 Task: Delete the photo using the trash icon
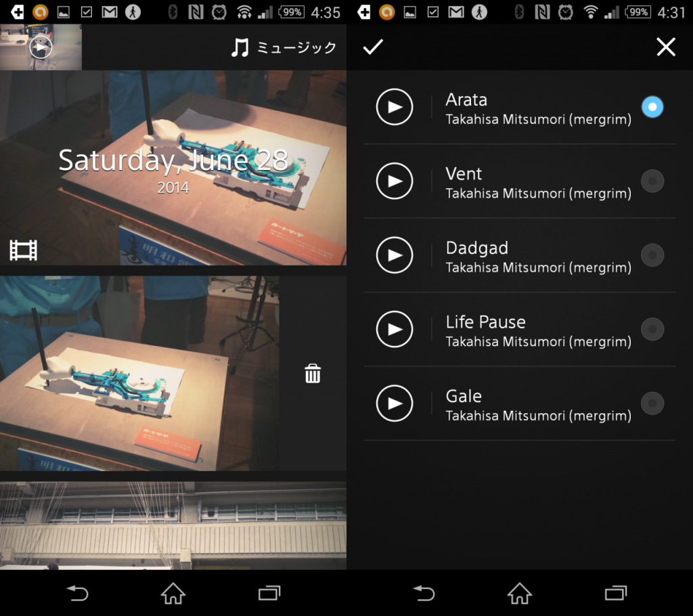313,374
